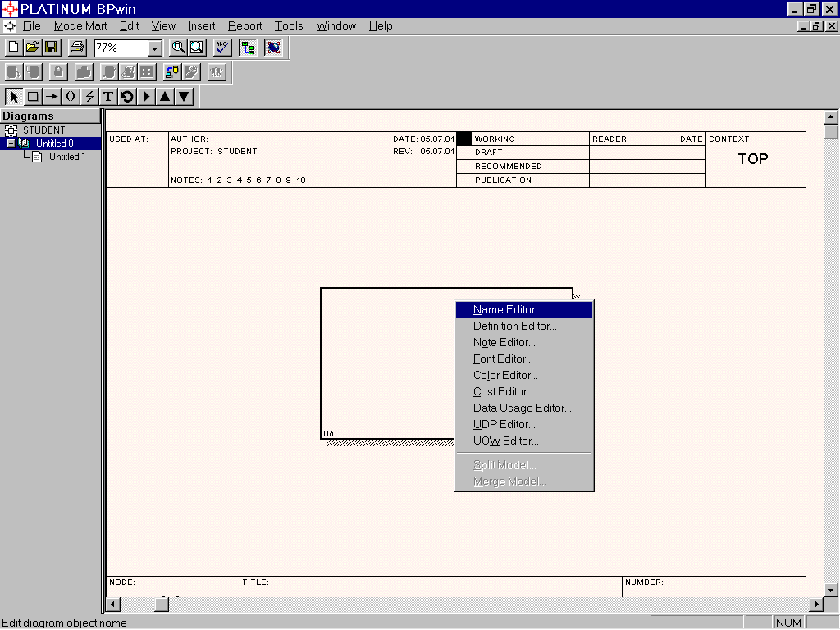840x630 pixels.
Task: Choose the Text block T tool
Action: pyautogui.click(x=108, y=96)
